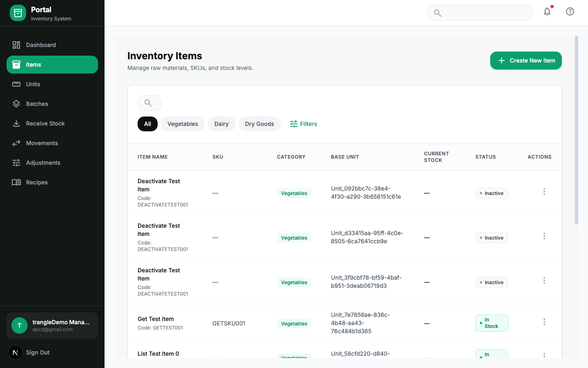Viewport: 588px width, 368px height.
Task: Click the Portal logo icon
Action: (x=18, y=13)
